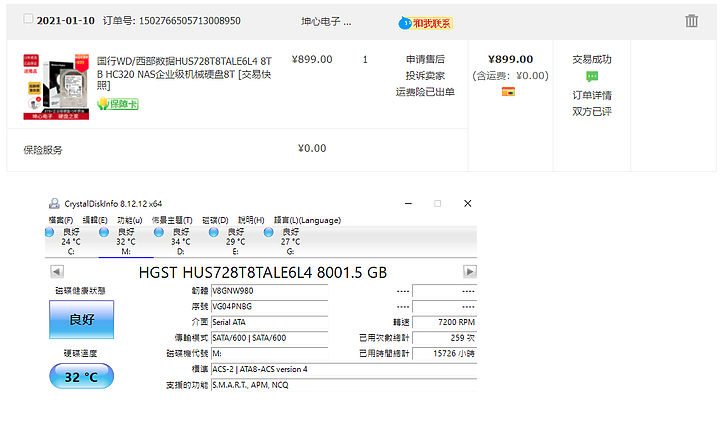The image size is (720, 440).
Task: Click the interface field Serial ATA
Action: tap(270, 322)
